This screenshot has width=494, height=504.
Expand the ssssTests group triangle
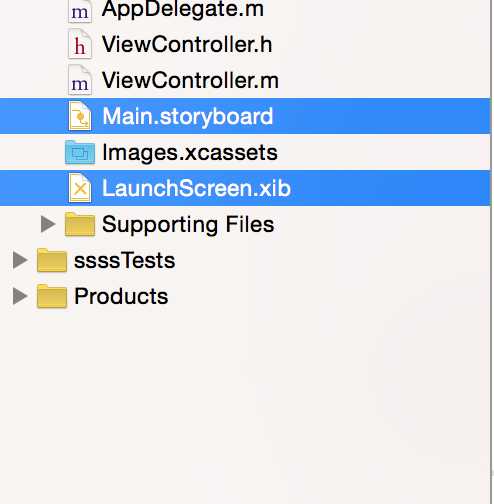(x=20, y=260)
